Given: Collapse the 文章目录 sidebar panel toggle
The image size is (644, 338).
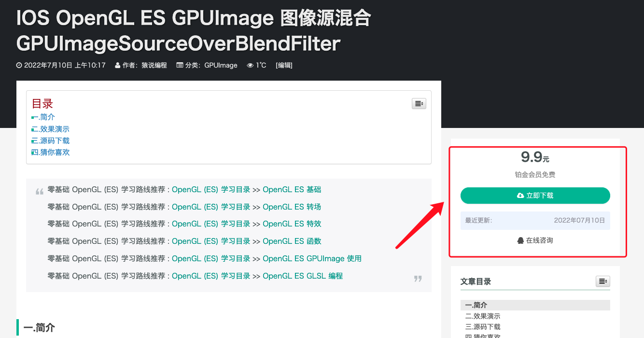Looking at the screenshot, I should [602, 281].
